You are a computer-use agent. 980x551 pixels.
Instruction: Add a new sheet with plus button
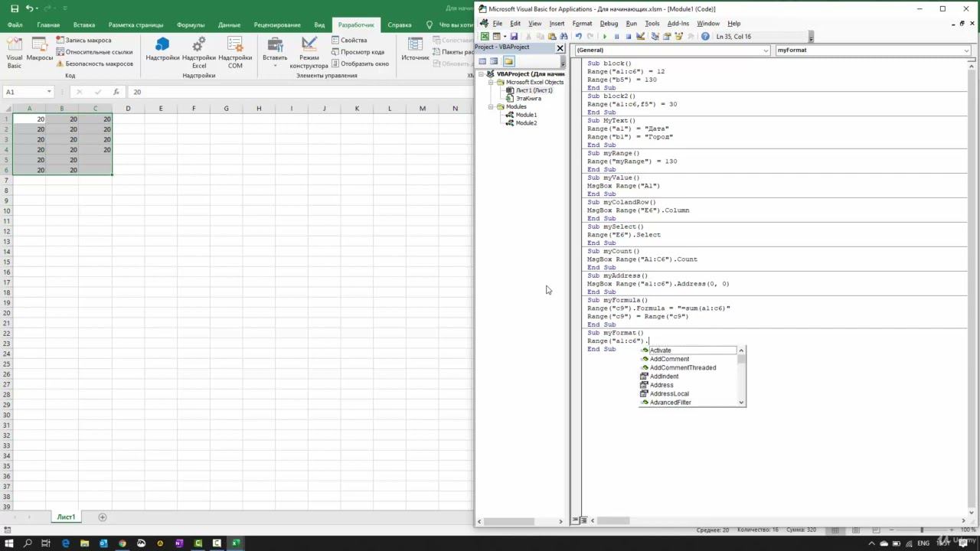pos(103,517)
